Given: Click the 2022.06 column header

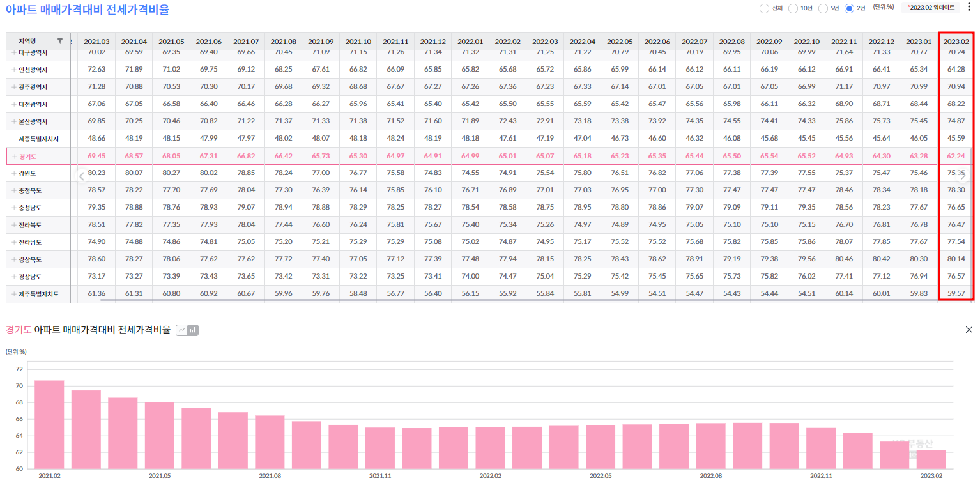Looking at the screenshot, I should click(x=657, y=41).
